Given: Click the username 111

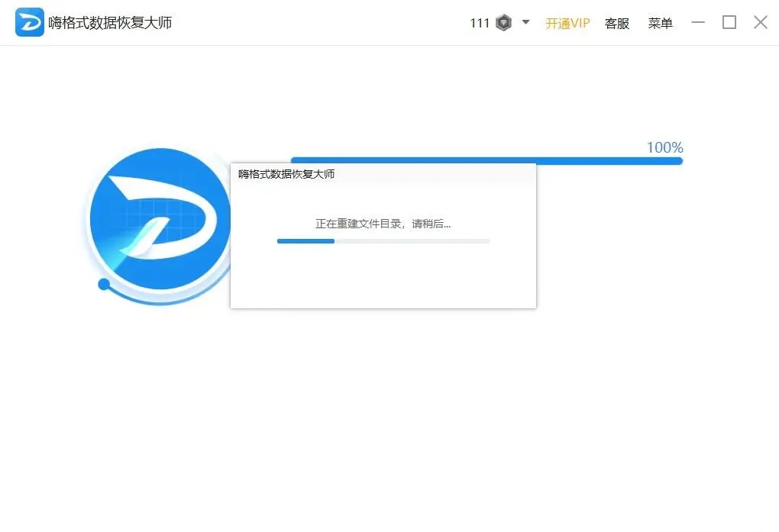Looking at the screenshot, I should click(x=480, y=23).
